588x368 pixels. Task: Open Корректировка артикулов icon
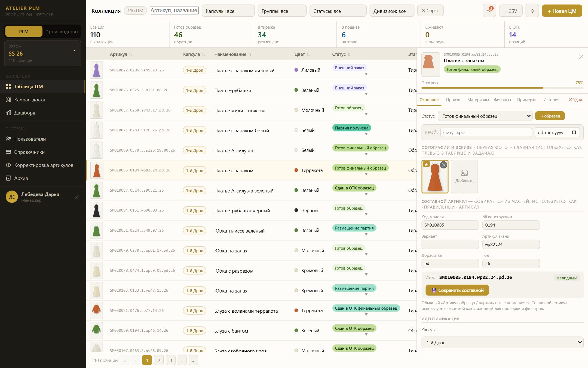[x=8, y=165]
